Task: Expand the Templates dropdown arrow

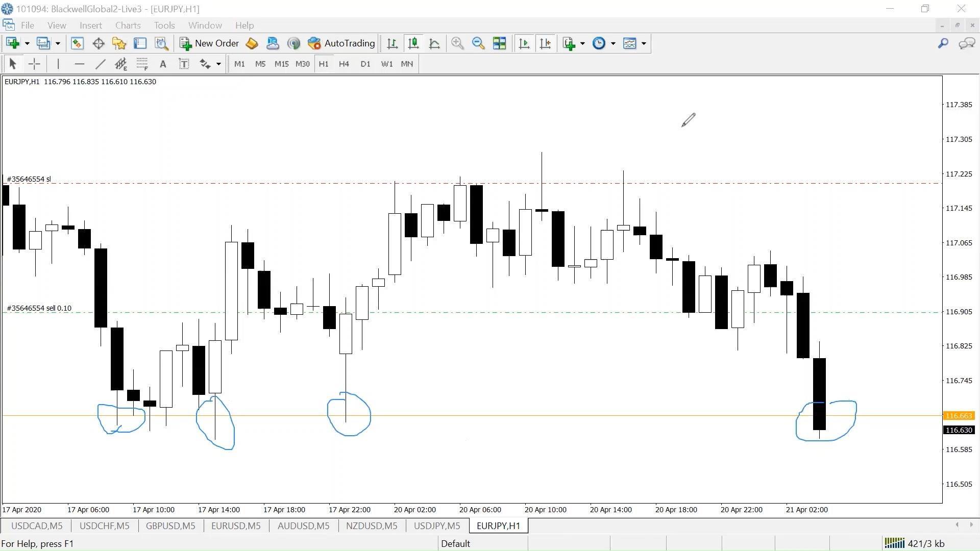Action: [x=644, y=43]
